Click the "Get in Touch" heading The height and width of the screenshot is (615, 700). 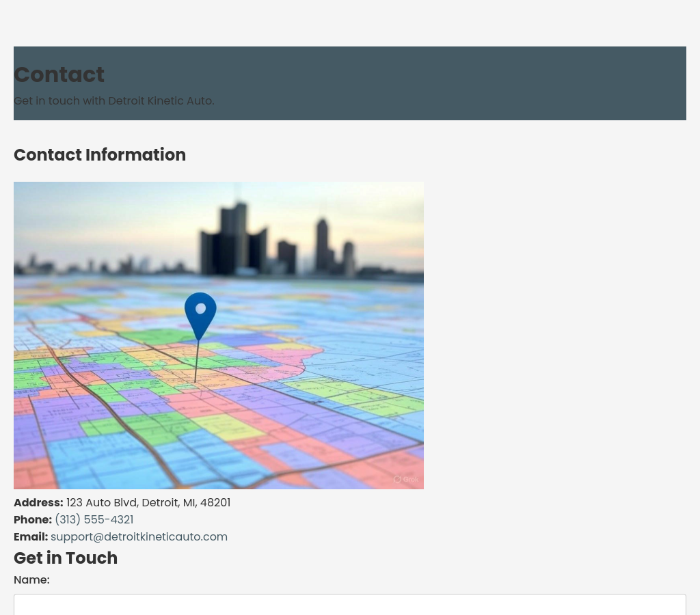click(x=66, y=558)
